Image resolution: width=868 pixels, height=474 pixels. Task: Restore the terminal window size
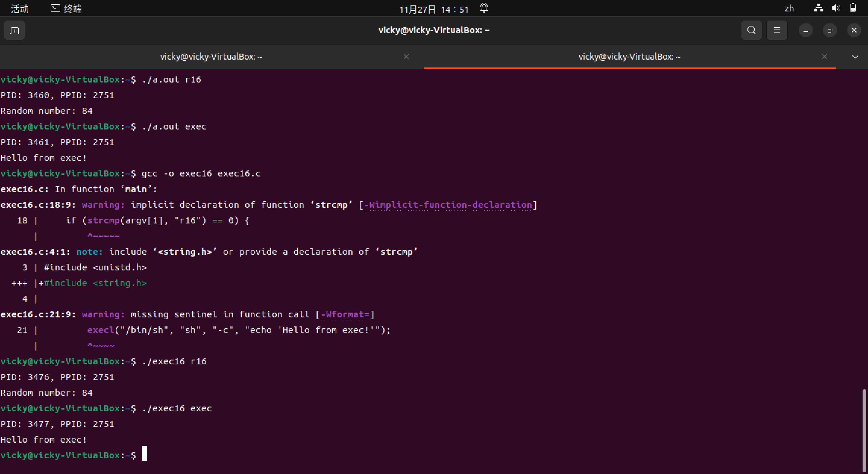pyautogui.click(x=830, y=30)
